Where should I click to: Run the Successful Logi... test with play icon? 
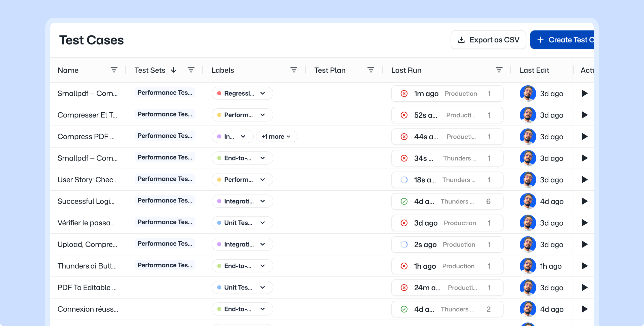(x=584, y=201)
